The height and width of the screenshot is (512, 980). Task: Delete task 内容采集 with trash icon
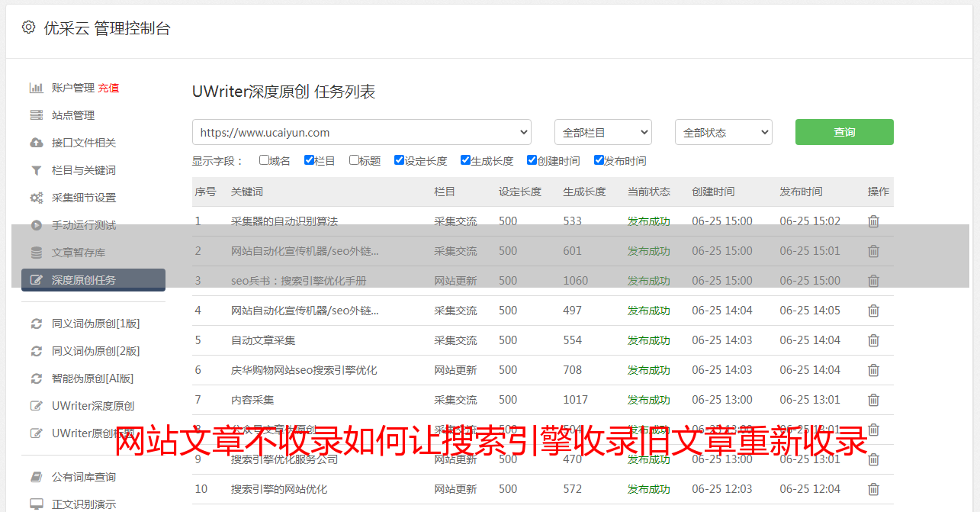(x=873, y=400)
